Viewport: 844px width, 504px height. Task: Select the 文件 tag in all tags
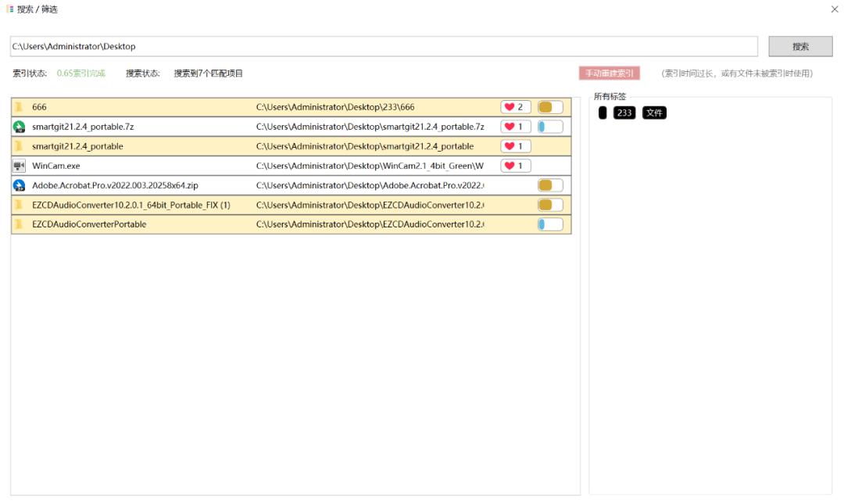pos(654,113)
